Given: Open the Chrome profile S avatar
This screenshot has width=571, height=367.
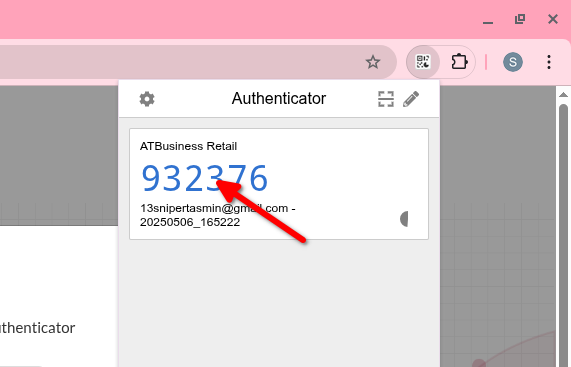Looking at the screenshot, I should [x=513, y=62].
